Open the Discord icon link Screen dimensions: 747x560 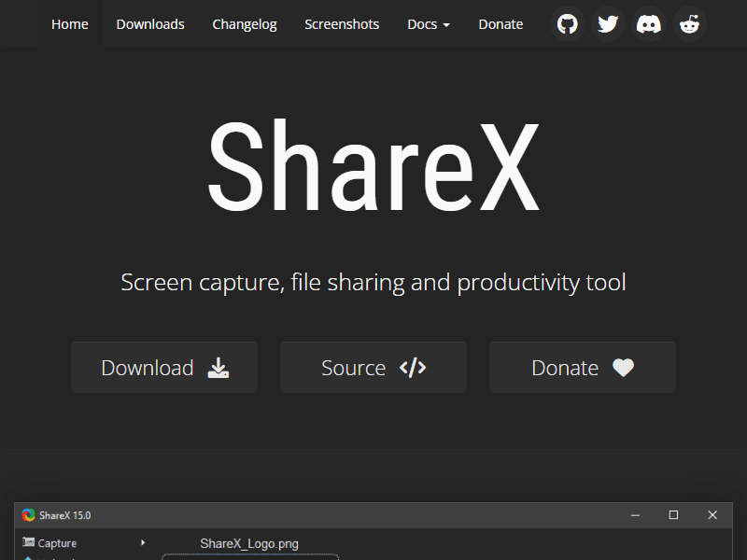(x=649, y=24)
